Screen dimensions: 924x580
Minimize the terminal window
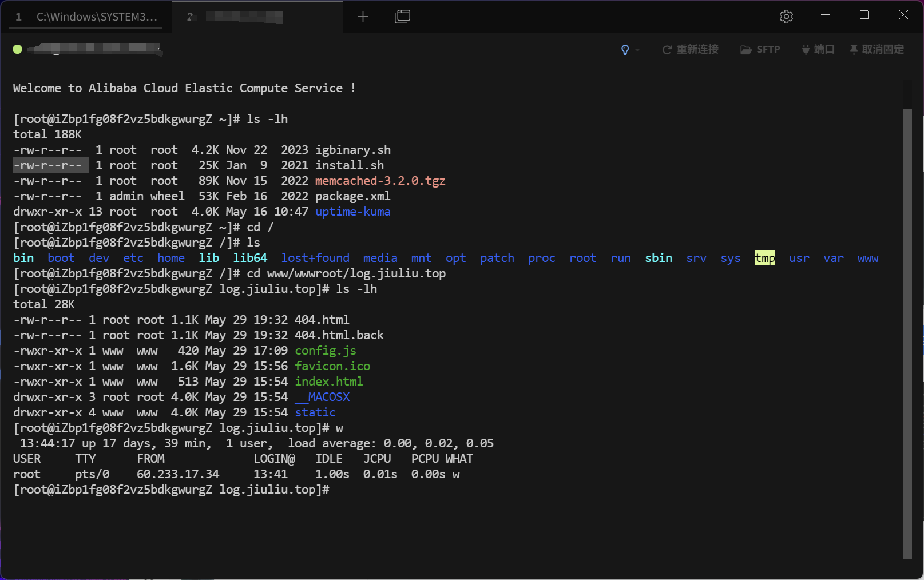pos(825,15)
